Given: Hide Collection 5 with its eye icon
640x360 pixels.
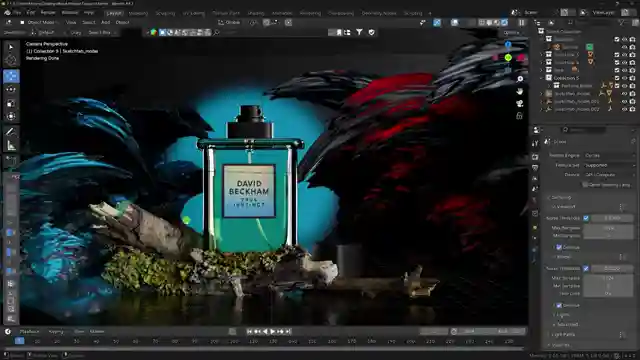Looking at the screenshot, I should click(624, 78).
